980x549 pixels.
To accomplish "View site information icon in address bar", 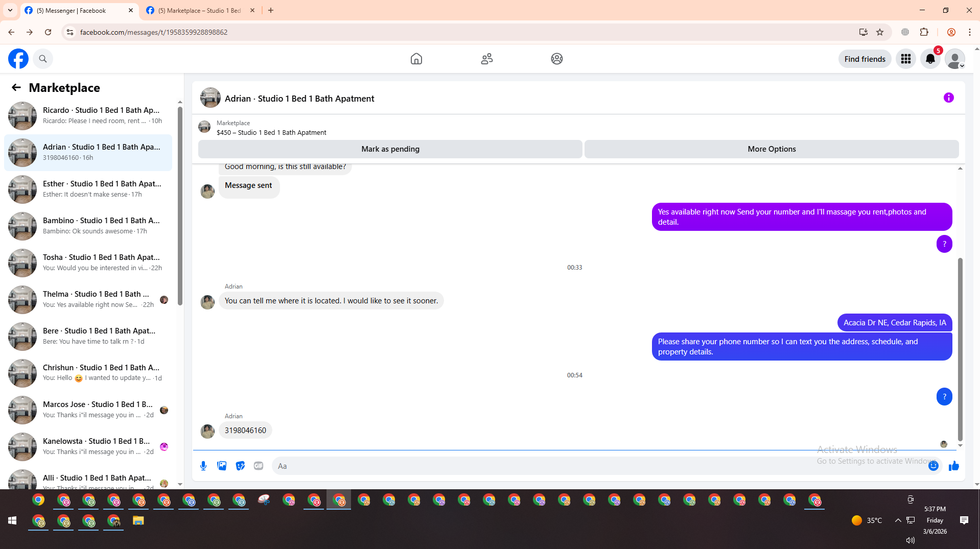I will point(70,32).
